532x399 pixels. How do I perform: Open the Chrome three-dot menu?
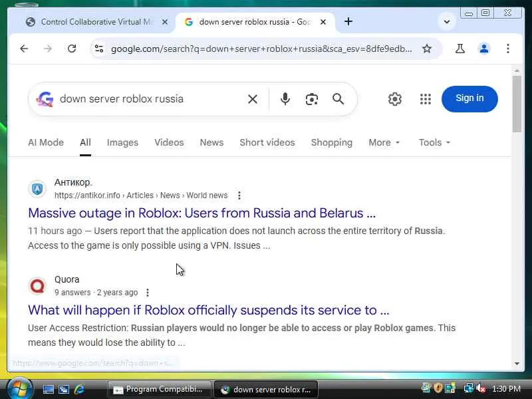508,49
